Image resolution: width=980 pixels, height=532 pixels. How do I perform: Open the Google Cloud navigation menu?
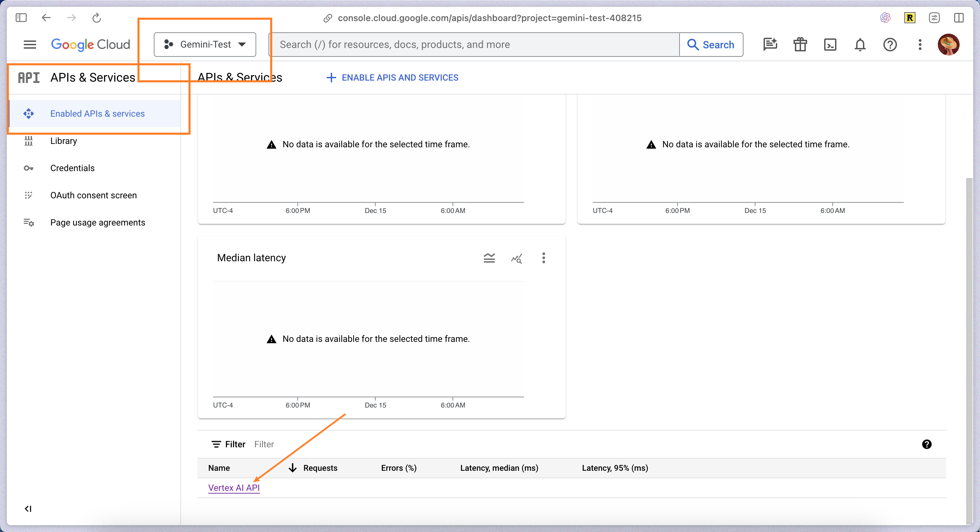pyautogui.click(x=30, y=45)
